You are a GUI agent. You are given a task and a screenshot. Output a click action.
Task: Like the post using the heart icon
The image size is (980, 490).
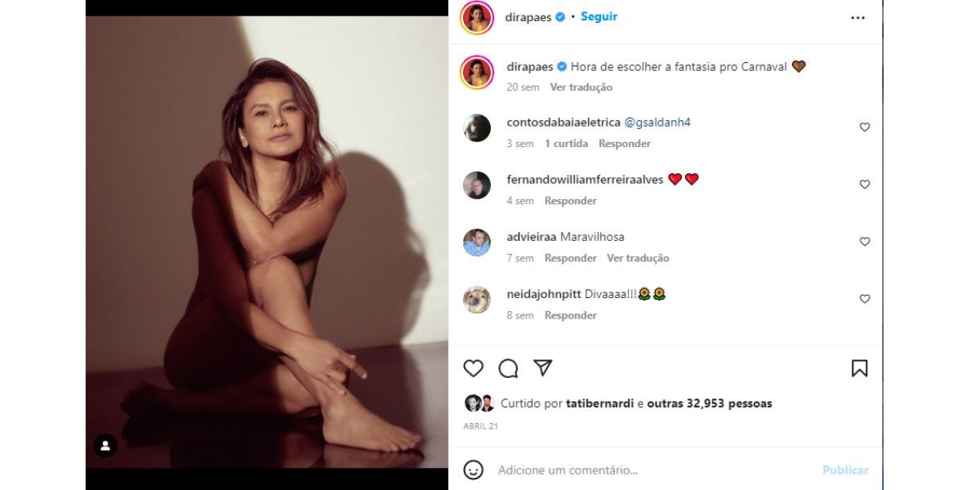pos(472,369)
